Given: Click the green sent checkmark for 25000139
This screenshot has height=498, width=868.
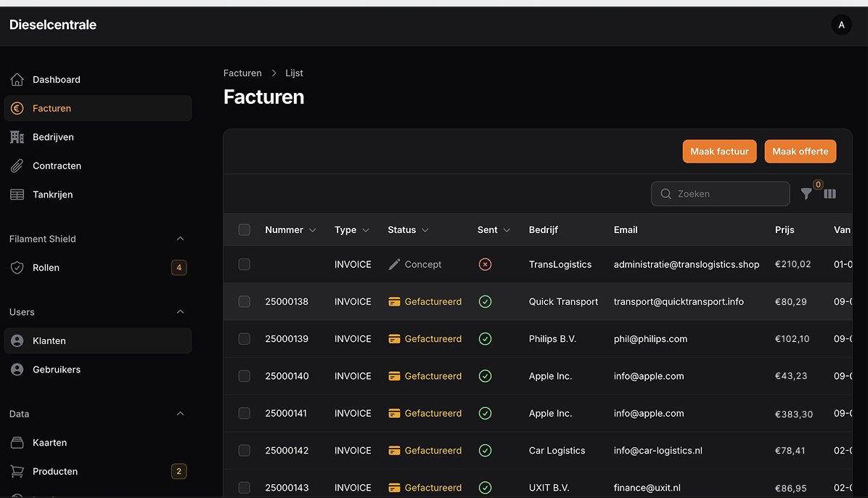Looking at the screenshot, I should point(485,338).
